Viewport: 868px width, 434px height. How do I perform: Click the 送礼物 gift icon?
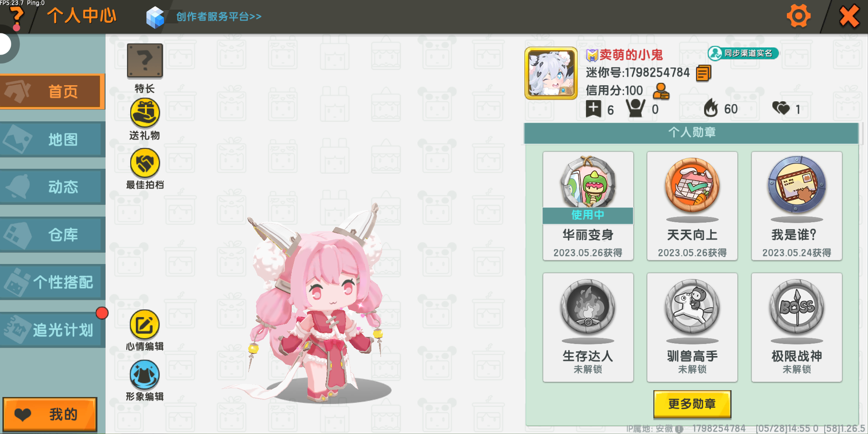pos(145,113)
